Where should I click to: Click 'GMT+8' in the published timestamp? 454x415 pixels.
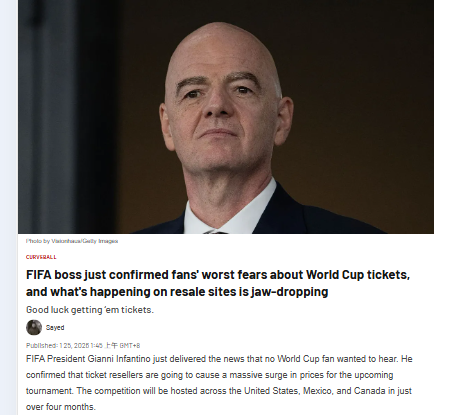(130, 346)
